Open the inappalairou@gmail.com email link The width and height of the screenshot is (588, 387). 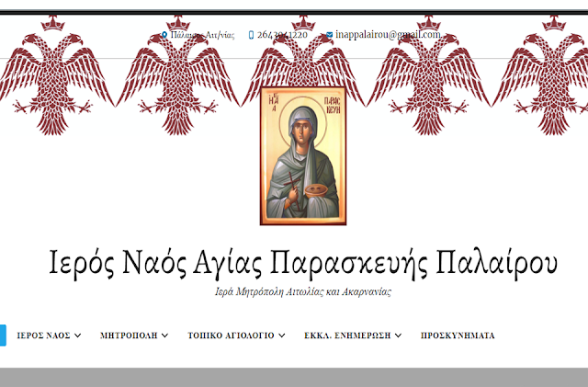click(388, 35)
